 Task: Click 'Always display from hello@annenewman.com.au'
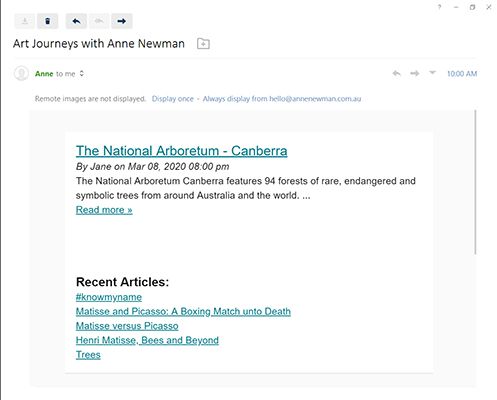pyautogui.click(x=282, y=99)
